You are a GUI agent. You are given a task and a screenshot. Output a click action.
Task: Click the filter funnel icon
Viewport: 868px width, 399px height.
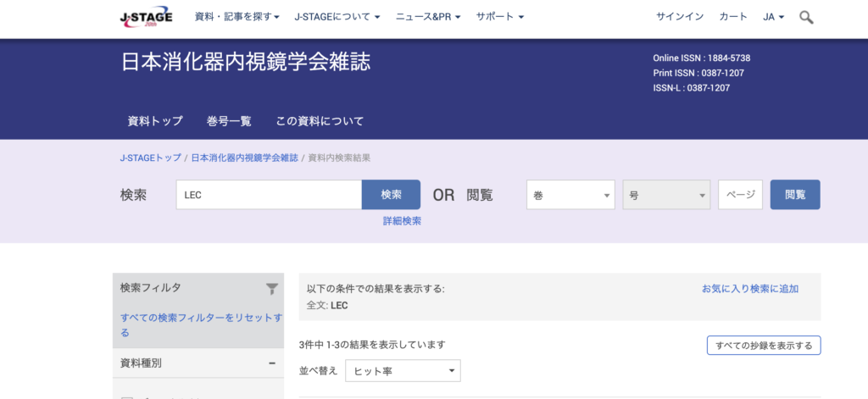272,288
